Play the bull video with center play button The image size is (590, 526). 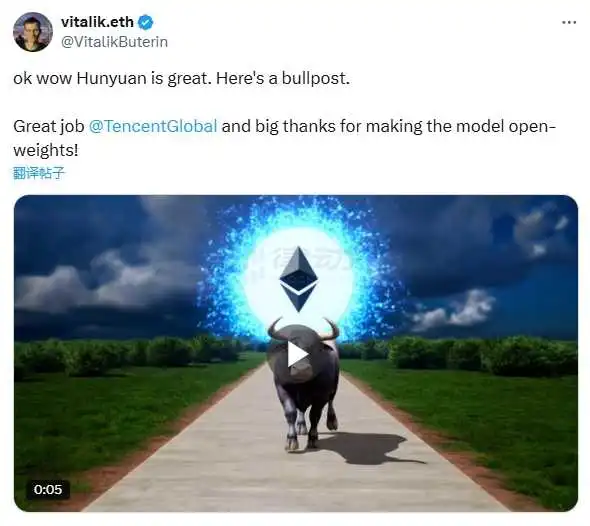(297, 354)
